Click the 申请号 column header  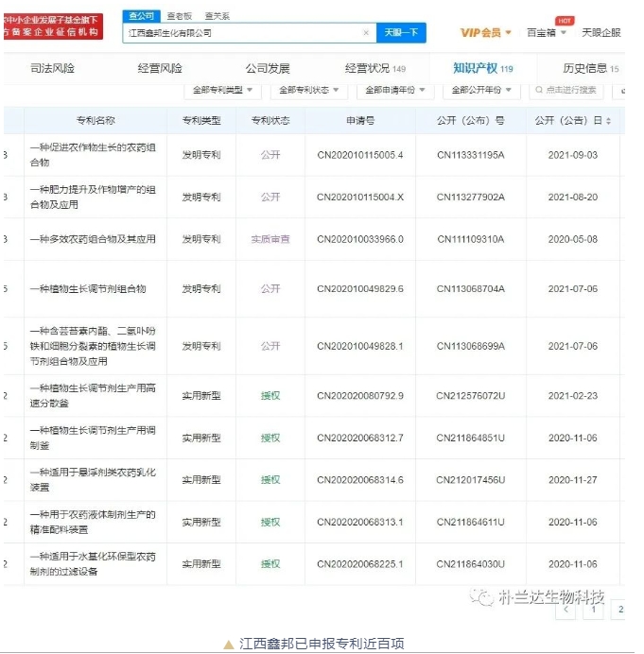pyautogui.click(x=360, y=121)
